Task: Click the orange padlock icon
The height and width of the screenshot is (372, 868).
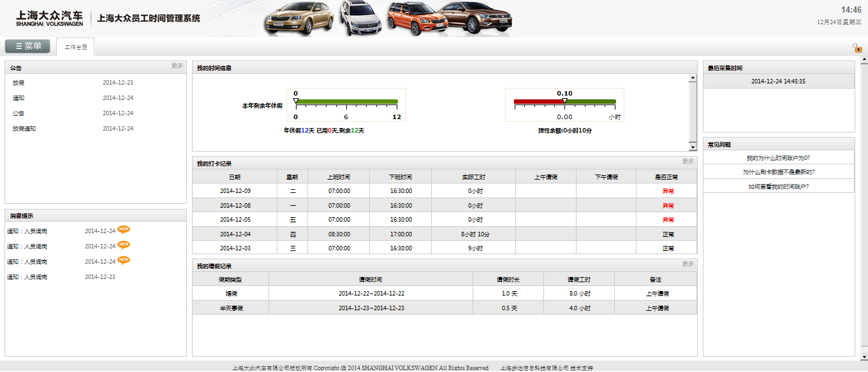Action: click(x=858, y=48)
